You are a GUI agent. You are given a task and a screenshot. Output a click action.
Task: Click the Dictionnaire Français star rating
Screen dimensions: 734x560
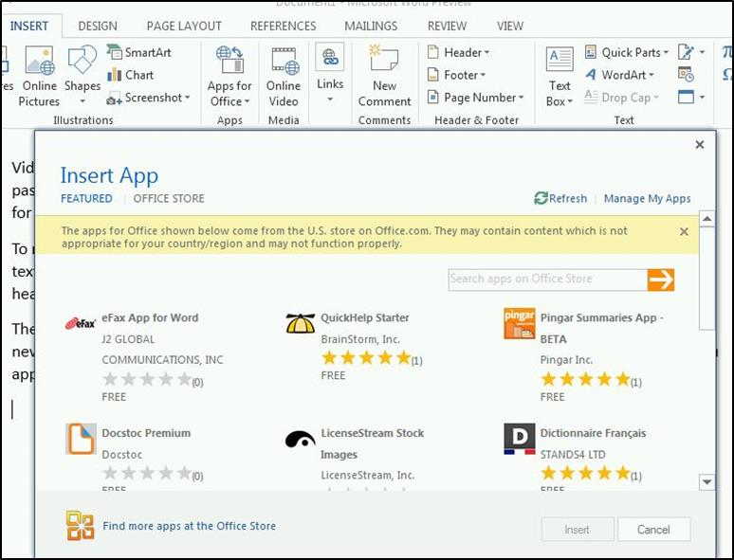pos(586,474)
